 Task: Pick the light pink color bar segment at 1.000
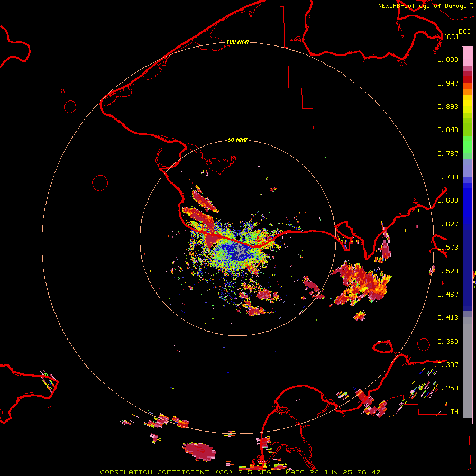pos(467,57)
